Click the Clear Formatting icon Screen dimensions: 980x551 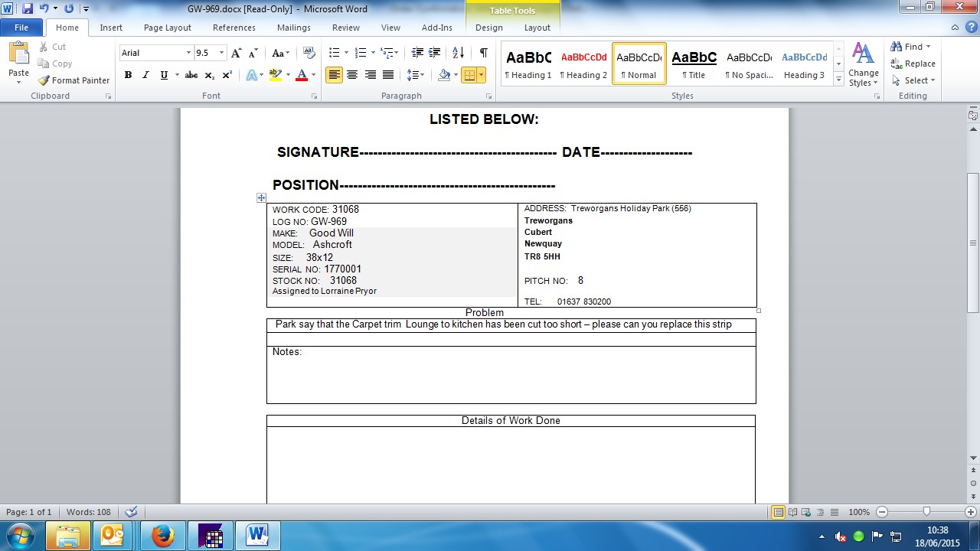point(309,53)
